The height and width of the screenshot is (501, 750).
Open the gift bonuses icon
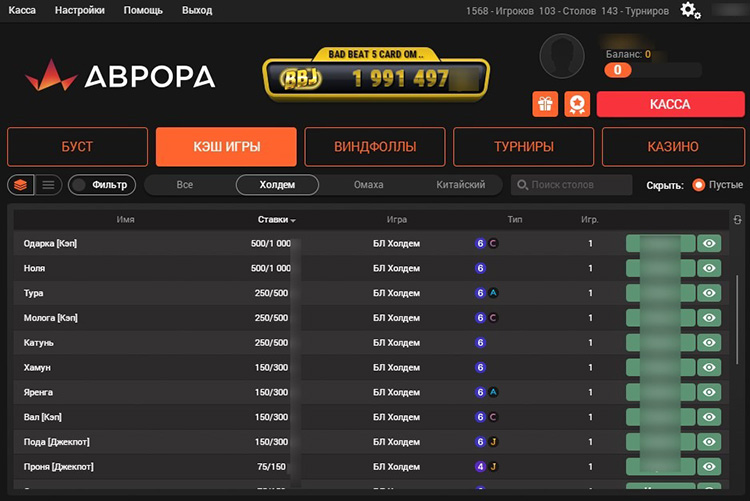tap(545, 104)
